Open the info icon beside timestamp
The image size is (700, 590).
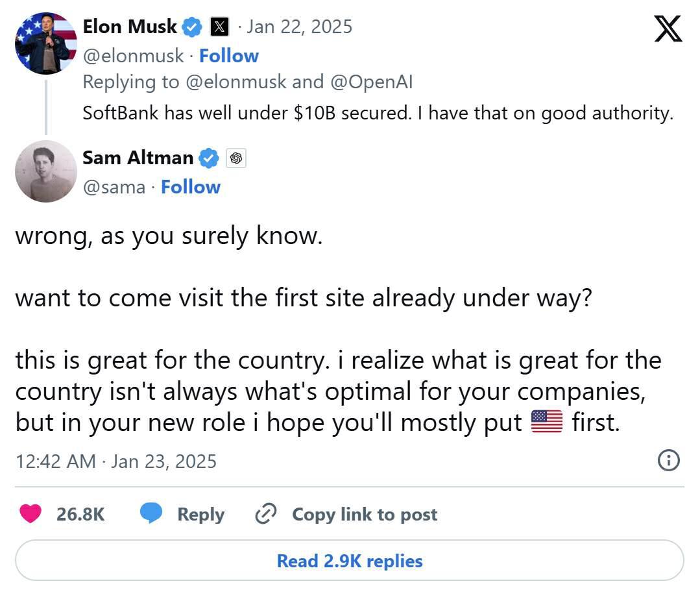click(x=668, y=461)
